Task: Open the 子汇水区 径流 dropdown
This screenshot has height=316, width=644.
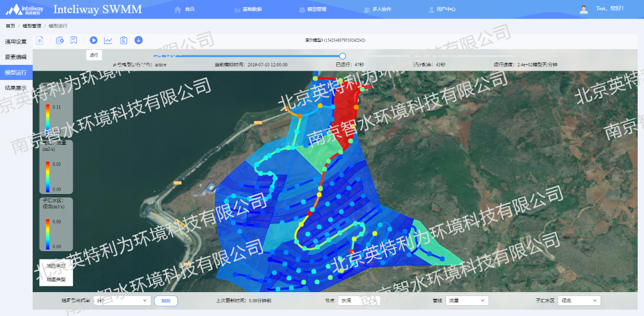Action: [579, 301]
